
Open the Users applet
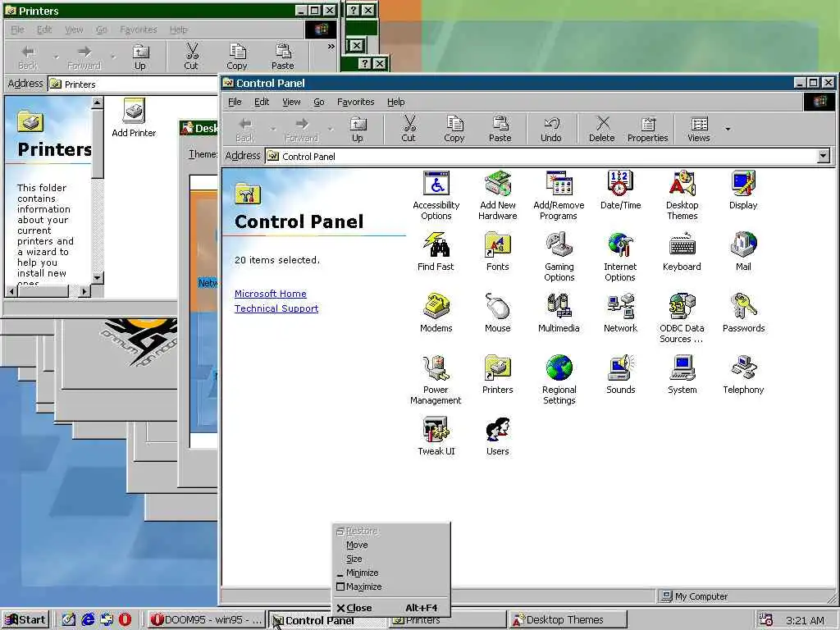[x=498, y=436]
